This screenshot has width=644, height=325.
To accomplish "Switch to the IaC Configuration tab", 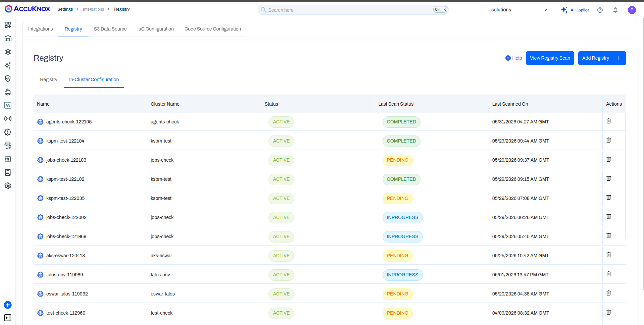I will point(155,29).
